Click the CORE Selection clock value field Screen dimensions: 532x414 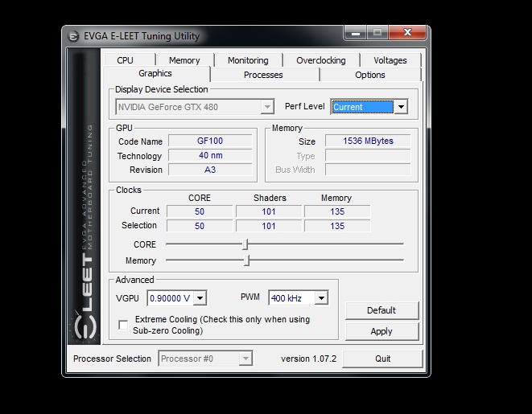(200, 226)
